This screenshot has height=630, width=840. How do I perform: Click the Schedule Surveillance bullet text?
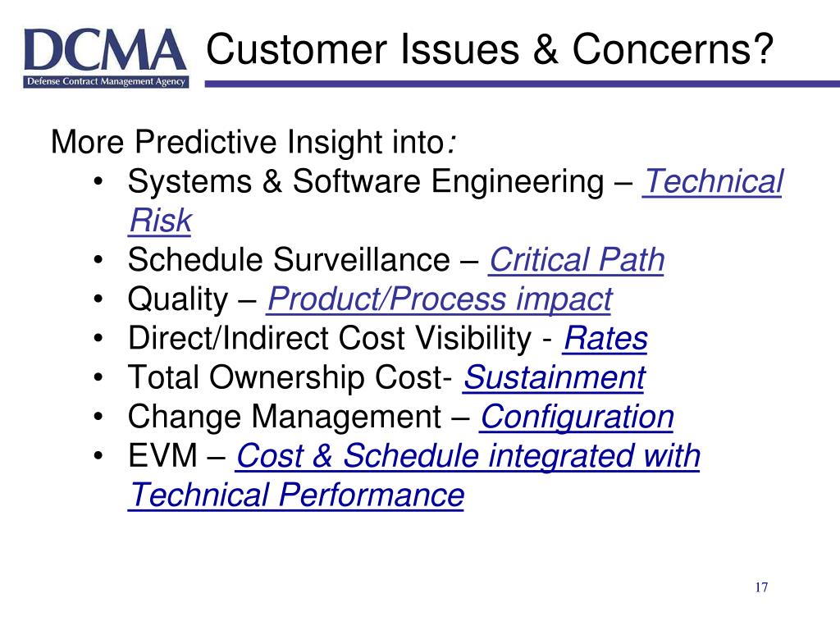289,260
